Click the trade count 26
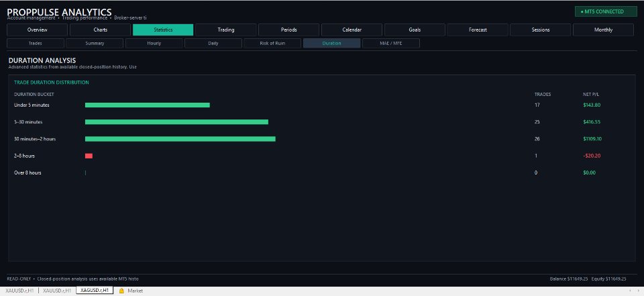 [537, 139]
